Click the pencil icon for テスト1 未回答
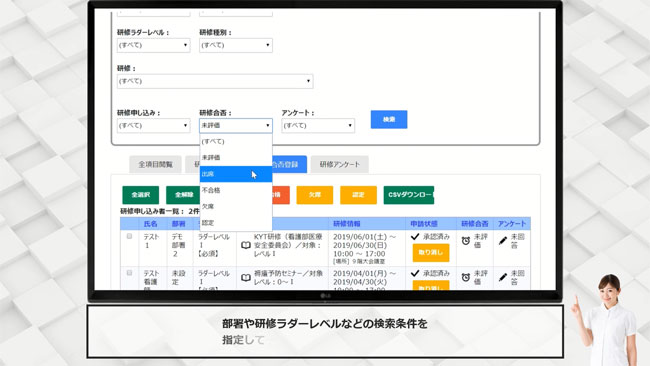Screen dimensions: 650x366 503,241
